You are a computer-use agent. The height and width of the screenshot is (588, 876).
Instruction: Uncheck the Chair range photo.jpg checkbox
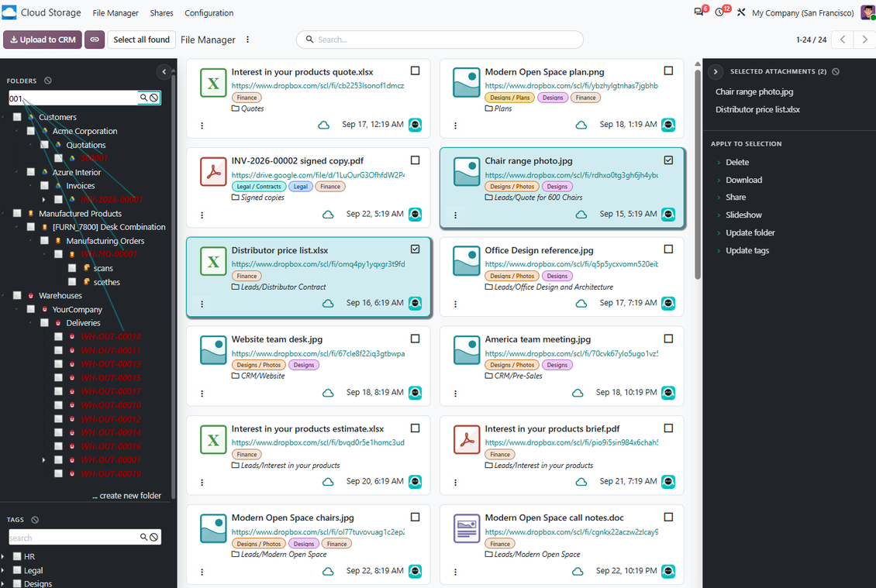click(668, 160)
